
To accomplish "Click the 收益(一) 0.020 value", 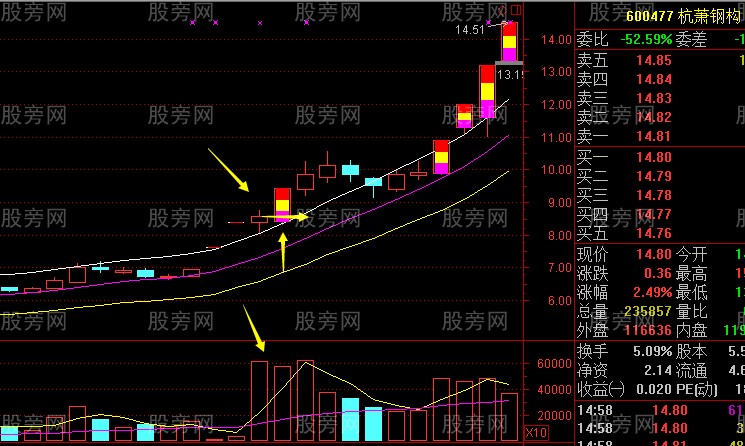I will 654,389.
